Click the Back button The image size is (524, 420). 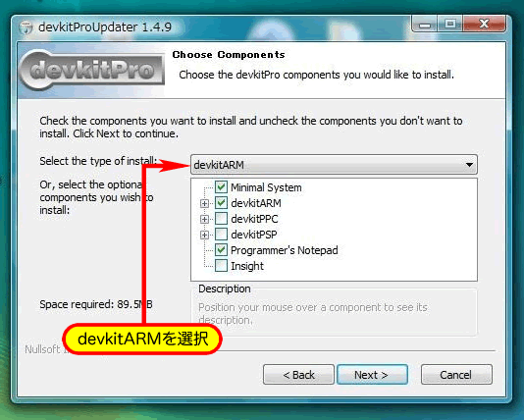pyautogui.click(x=298, y=375)
